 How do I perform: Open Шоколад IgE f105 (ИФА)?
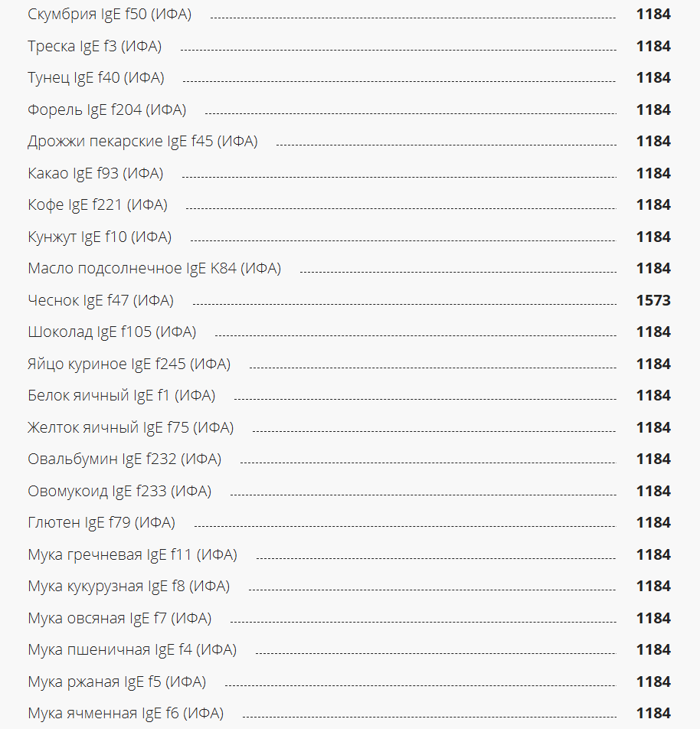pos(112,332)
